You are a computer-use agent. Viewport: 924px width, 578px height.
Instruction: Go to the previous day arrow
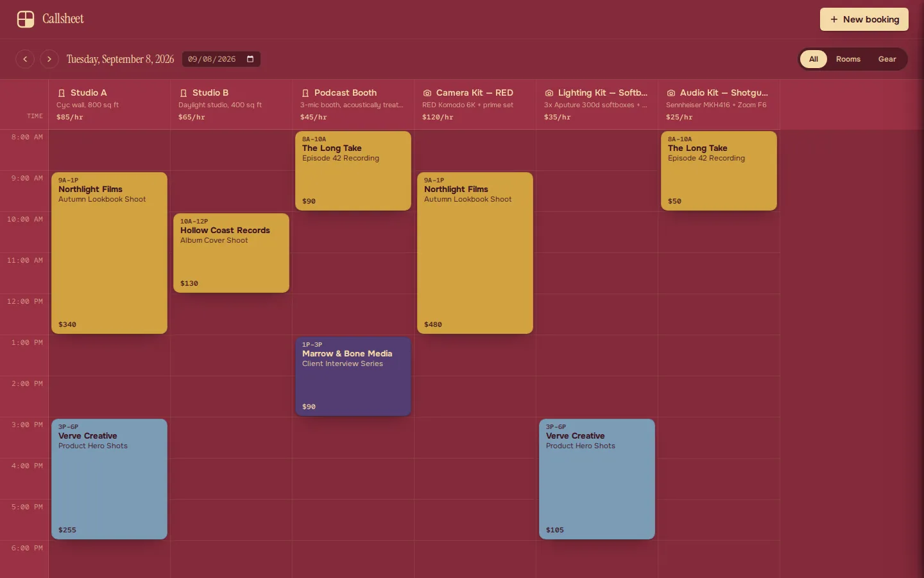[25, 59]
